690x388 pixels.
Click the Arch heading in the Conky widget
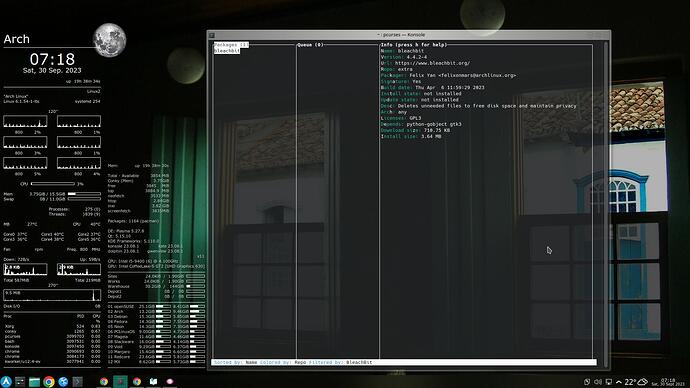[16, 39]
